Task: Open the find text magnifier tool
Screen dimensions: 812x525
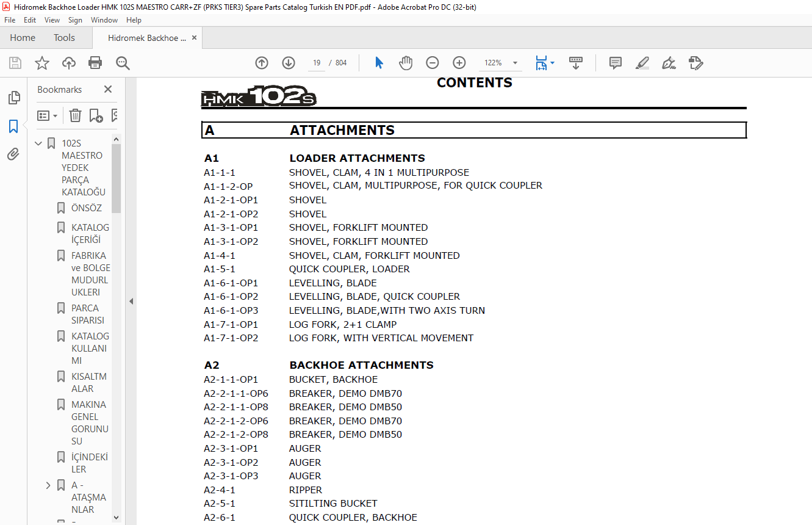Action: point(123,63)
